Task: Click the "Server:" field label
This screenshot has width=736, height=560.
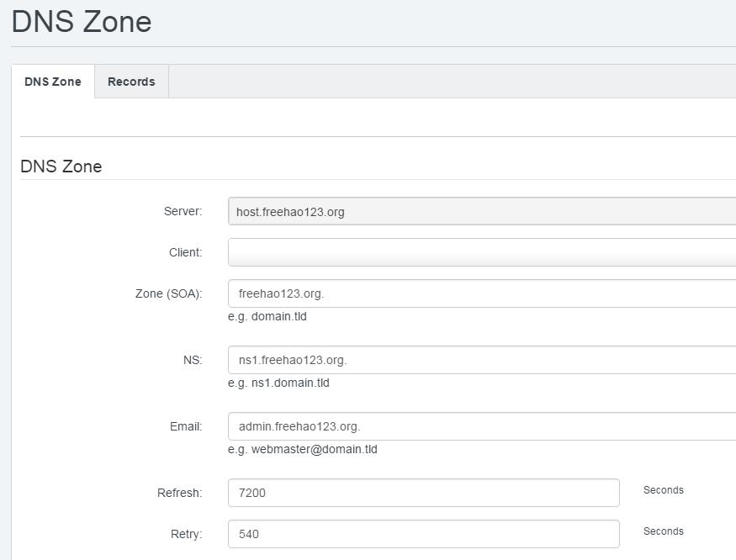Action: click(183, 211)
